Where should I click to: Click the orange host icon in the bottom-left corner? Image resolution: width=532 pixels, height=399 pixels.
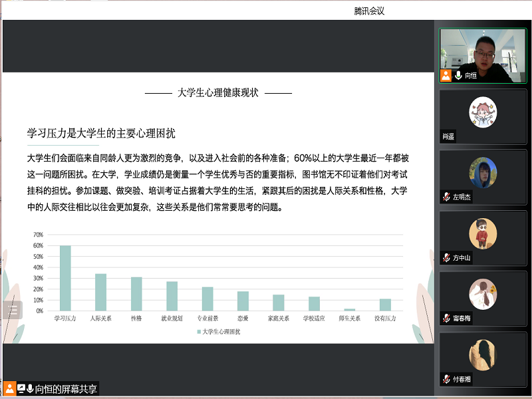click(9, 388)
